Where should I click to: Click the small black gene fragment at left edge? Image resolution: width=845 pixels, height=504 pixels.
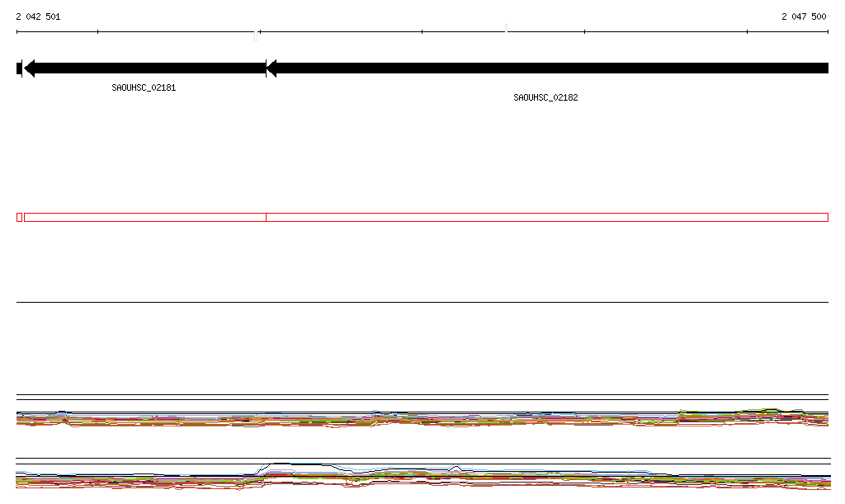(20, 68)
